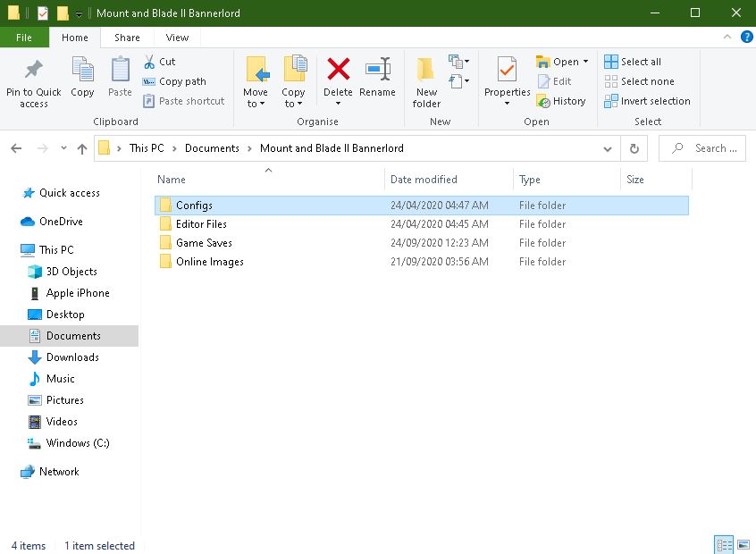Viewport: 756px width, 554px height.
Task: Click Pin to Quick access icon
Action: pos(34,70)
